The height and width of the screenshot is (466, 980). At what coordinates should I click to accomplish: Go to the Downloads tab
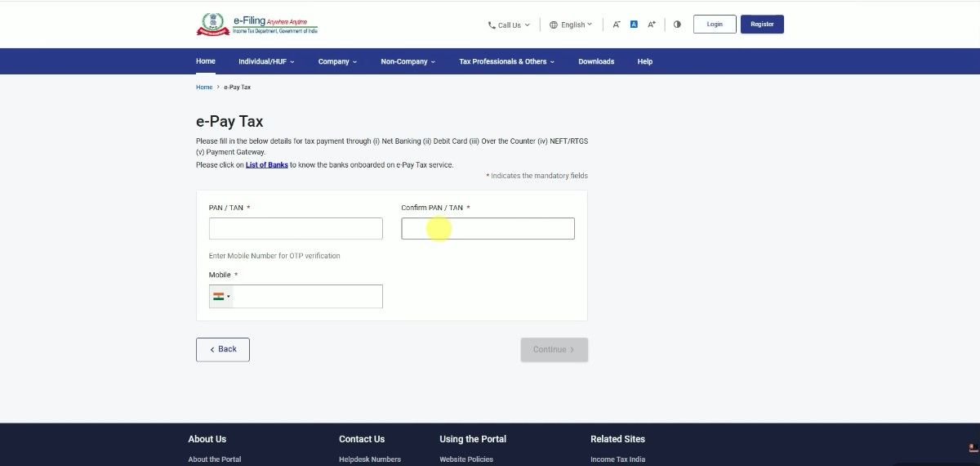click(x=596, y=61)
